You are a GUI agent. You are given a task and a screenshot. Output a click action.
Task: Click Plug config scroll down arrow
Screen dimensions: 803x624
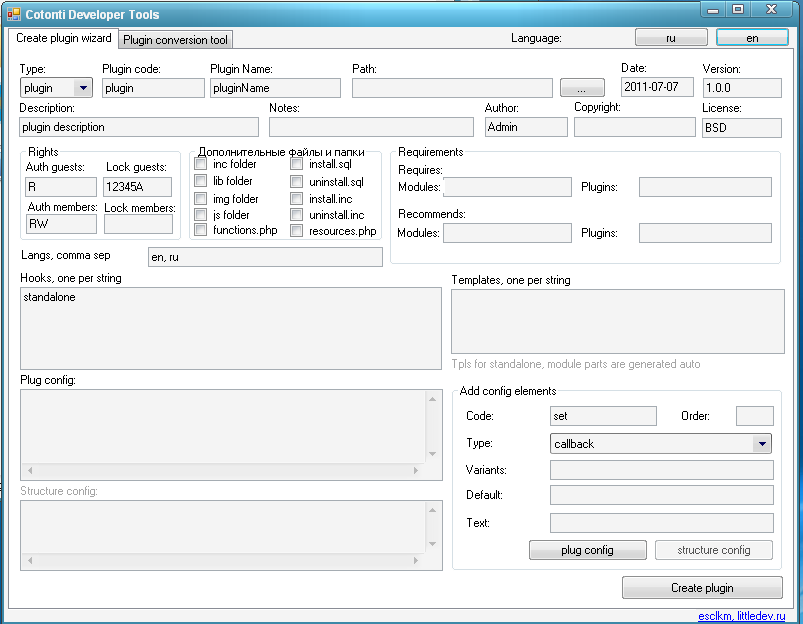coord(433,454)
